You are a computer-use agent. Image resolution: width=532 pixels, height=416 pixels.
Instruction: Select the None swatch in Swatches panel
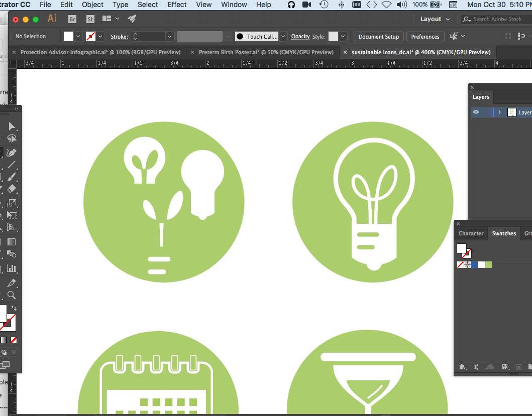coord(460,265)
